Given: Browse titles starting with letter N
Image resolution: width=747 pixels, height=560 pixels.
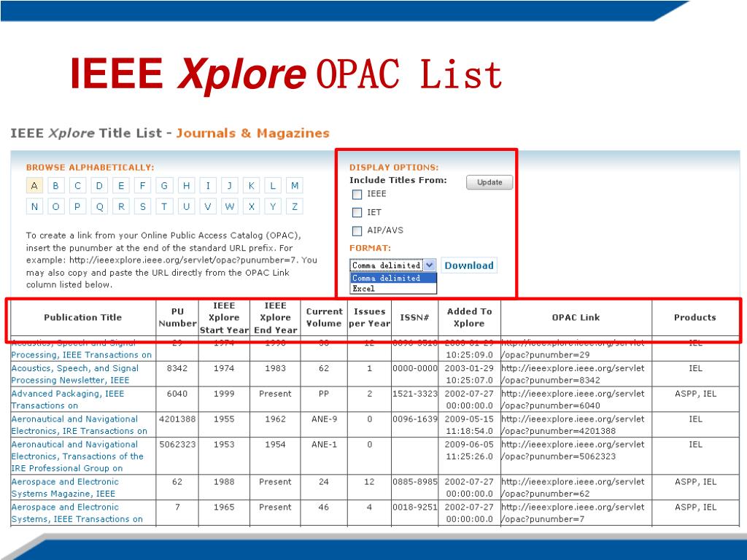Looking at the screenshot, I should [x=34, y=206].
